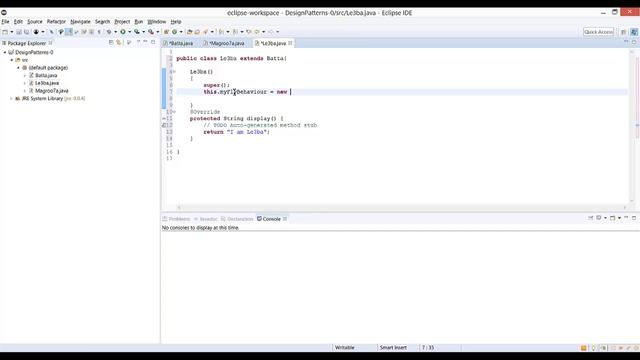Viewport: 640px width, 360px height.
Task: Click the Back navigation arrow icon
Action: pyautogui.click(x=257, y=32)
